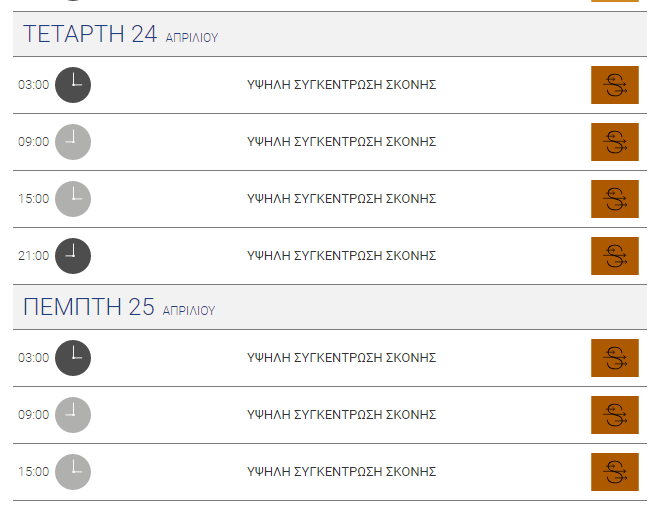Screen dimensions: 662x510
Task: Select the ΠΕΜΠΤΗ 25 ΑΠΡΙΛΙΟΥ day header
Action: pyautogui.click(x=330, y=307)
